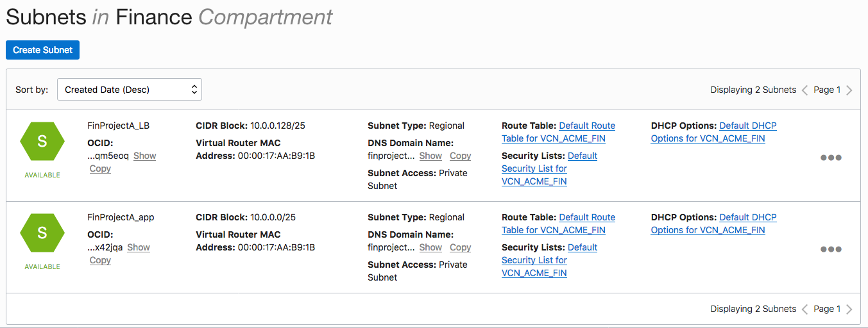
Task: Go to previous page using top chevron
Action: 804,90
